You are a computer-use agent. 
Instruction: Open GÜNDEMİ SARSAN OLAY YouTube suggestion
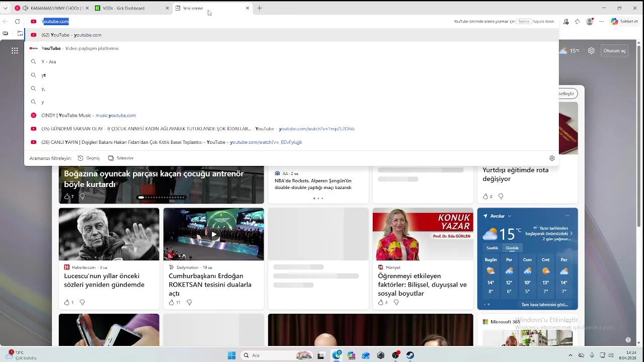tap(291, 129)
